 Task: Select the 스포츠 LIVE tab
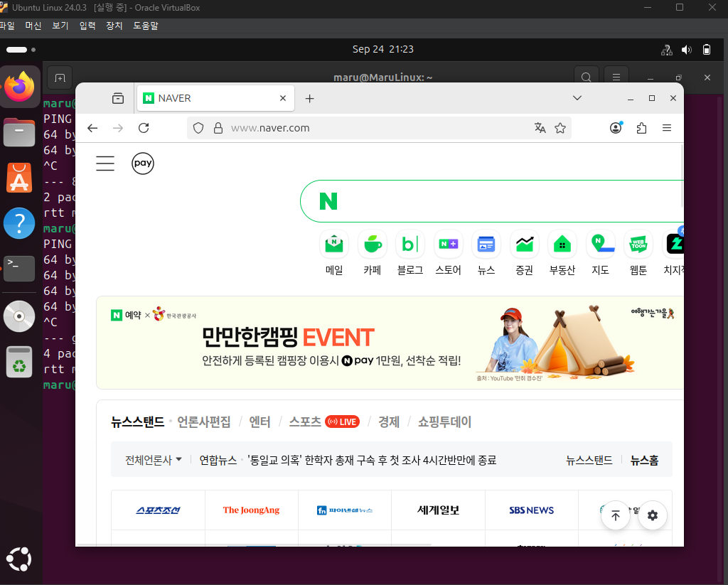pos(324,422)
